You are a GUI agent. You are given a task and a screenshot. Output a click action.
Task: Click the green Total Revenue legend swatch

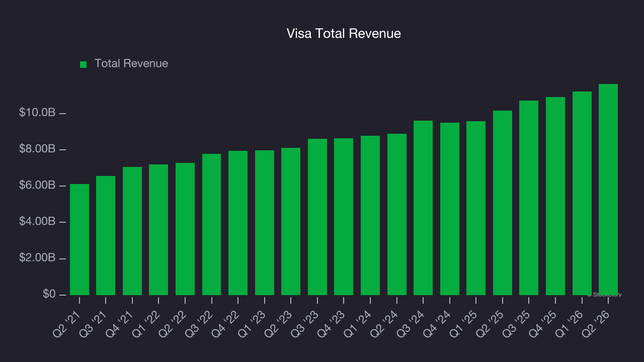coord(84,64)
